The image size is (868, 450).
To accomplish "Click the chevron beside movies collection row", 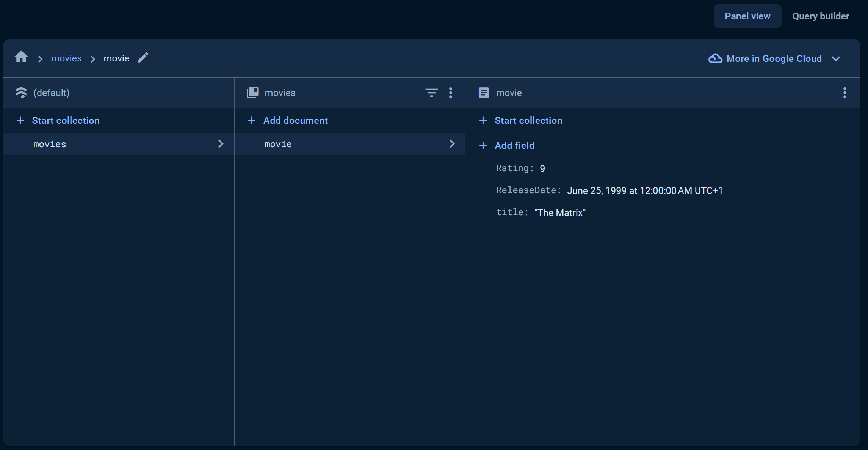I will pyautogui.click(x=221, y=144).
